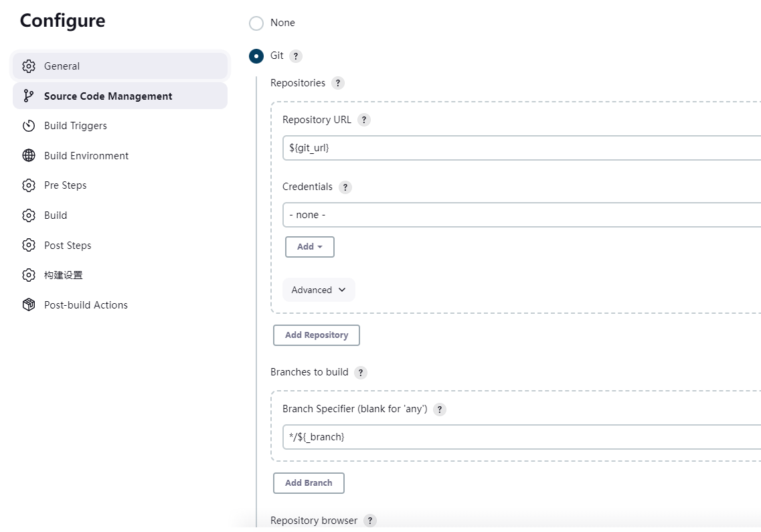Screen dimensions: 761x532
Task: Click the Build Triggers clock icon
Action: tap(28, 126)
